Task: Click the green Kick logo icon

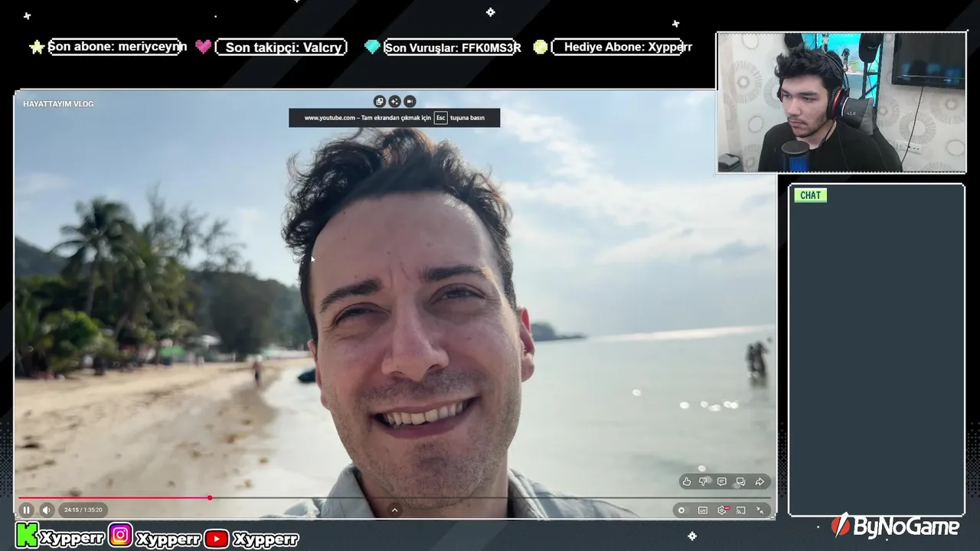Action: pyautogui.click(x=27, y=535)
